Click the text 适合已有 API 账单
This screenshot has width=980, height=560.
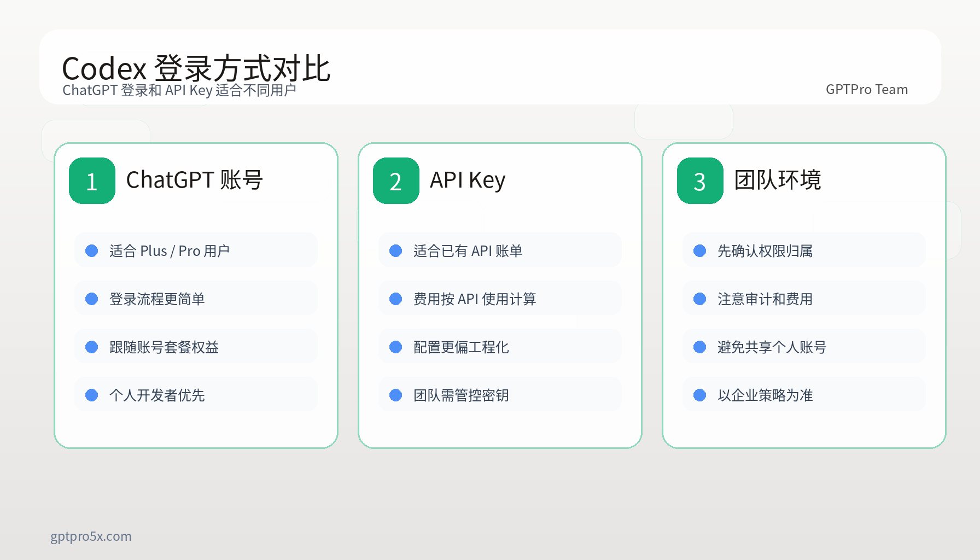[x=468, y=251]
